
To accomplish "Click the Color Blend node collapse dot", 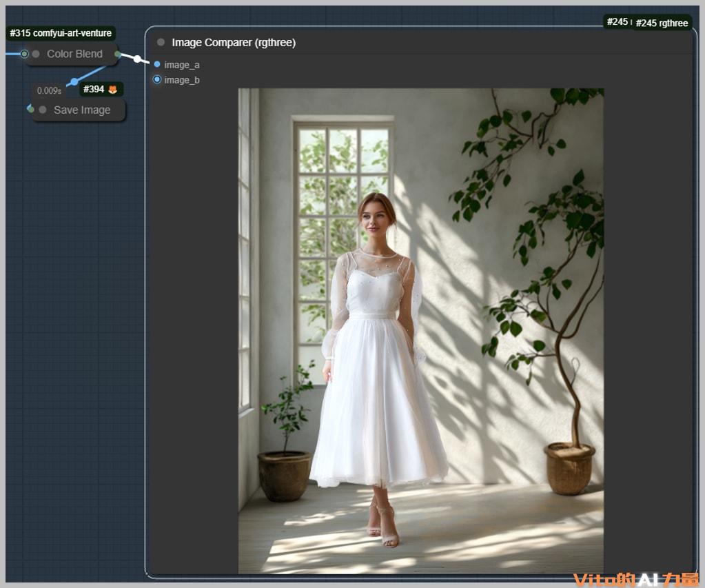I will [x=36, y=54].
